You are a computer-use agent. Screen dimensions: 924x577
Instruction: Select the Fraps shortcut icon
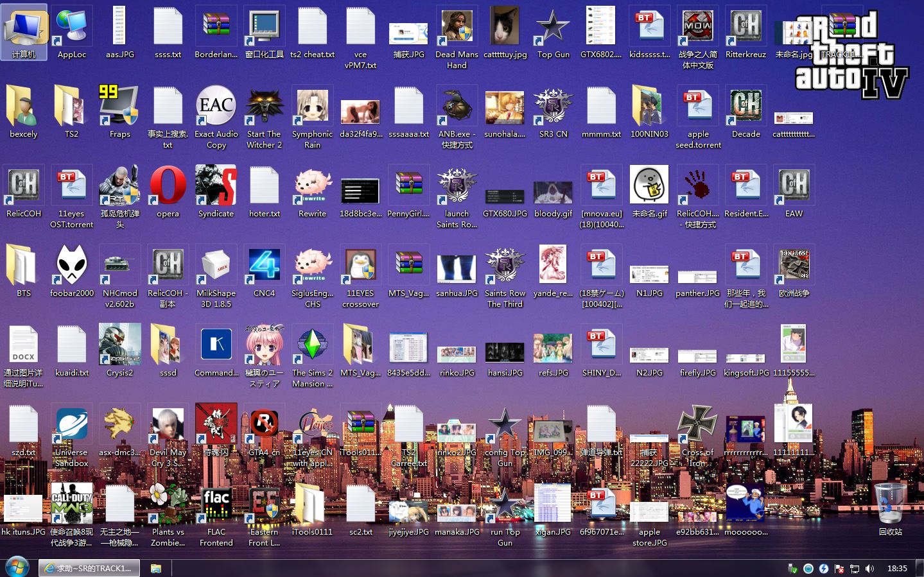click(119, 108)
